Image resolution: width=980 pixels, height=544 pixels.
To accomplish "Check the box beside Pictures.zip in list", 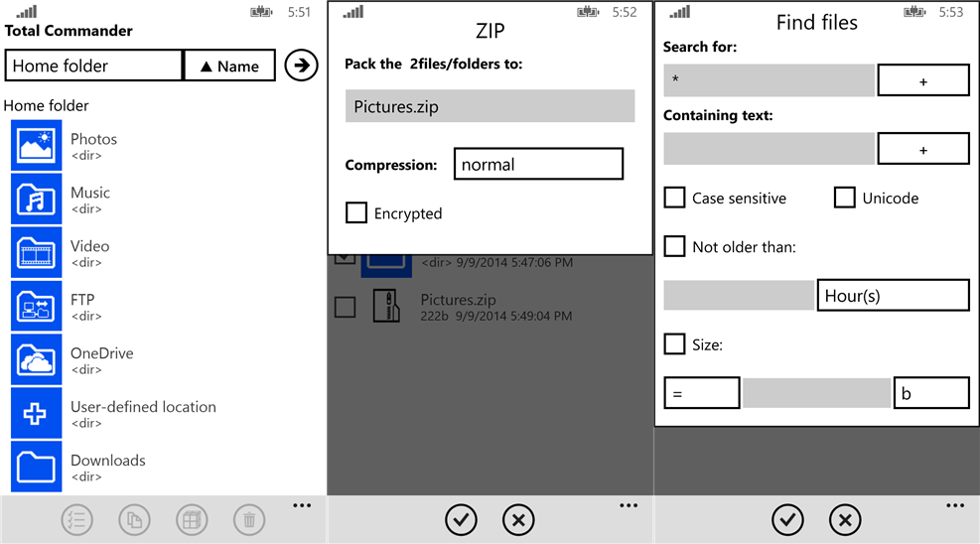I will pos(345,307).
